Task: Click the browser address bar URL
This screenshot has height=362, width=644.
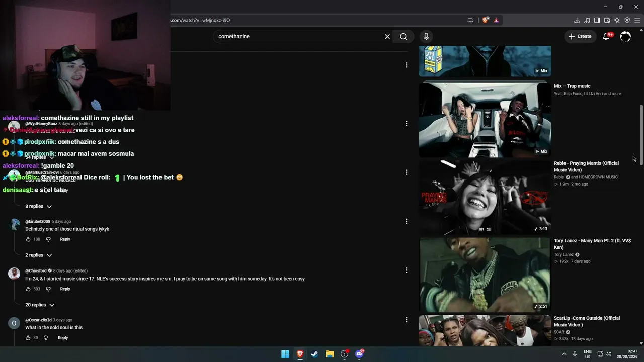Action: (200, 20)
